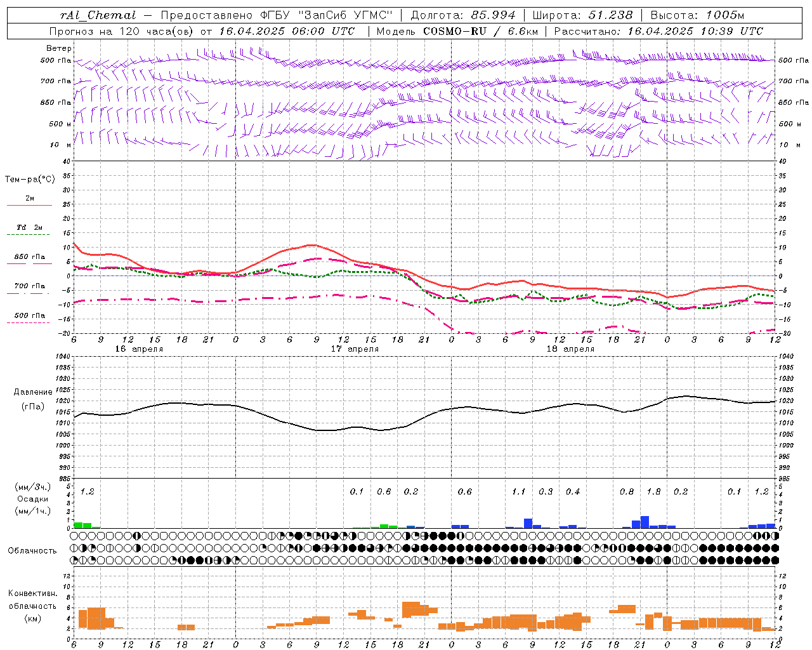Click the (мм/1ч.) precipitation unit label
The height and width of the screenshot is (650, 812).
(x=32, y=511)
